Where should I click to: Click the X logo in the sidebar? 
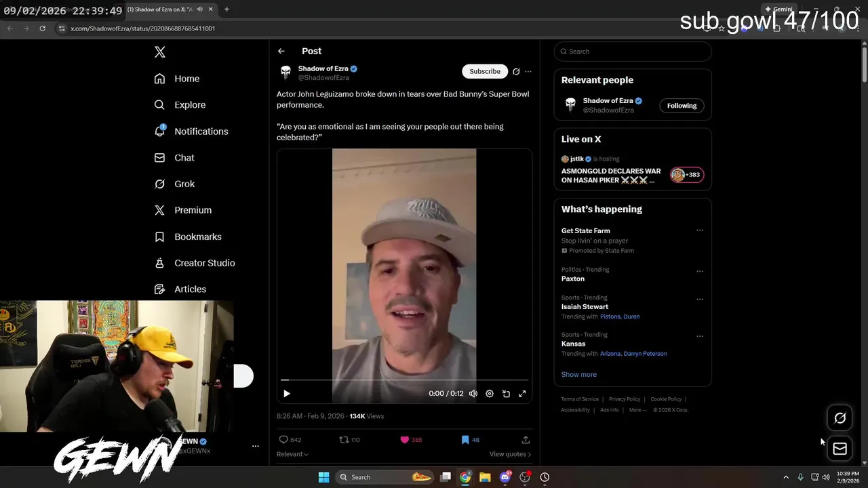pos(160,52)
